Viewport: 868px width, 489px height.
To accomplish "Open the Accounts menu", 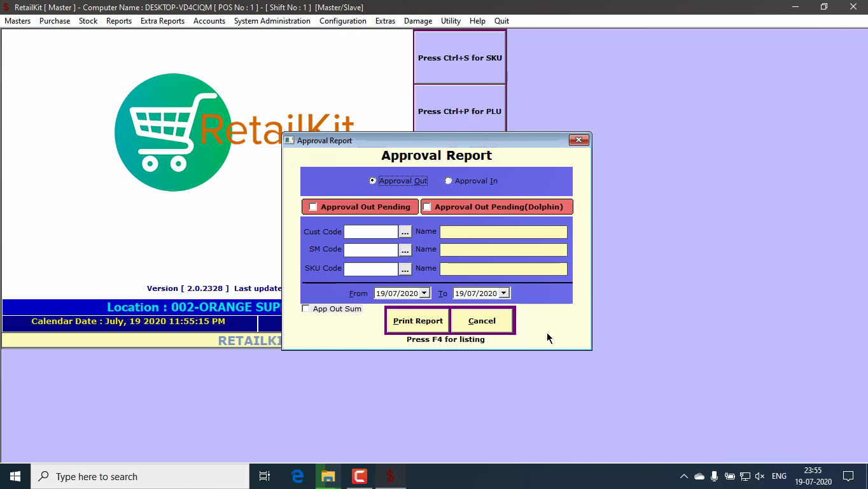I will tap(209, 21).
